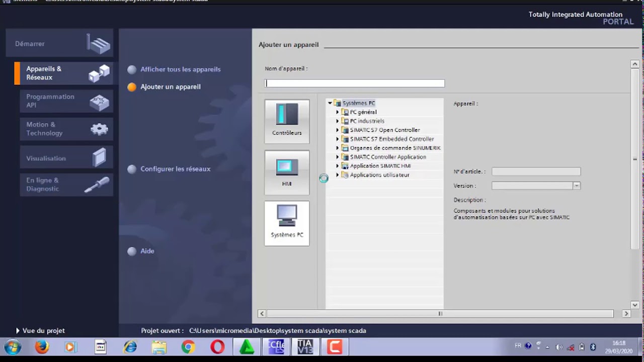Image resolution: width=644 pixels, height=362 pixels.
Task: Click the Programmation API block icon
Action: 99,102
